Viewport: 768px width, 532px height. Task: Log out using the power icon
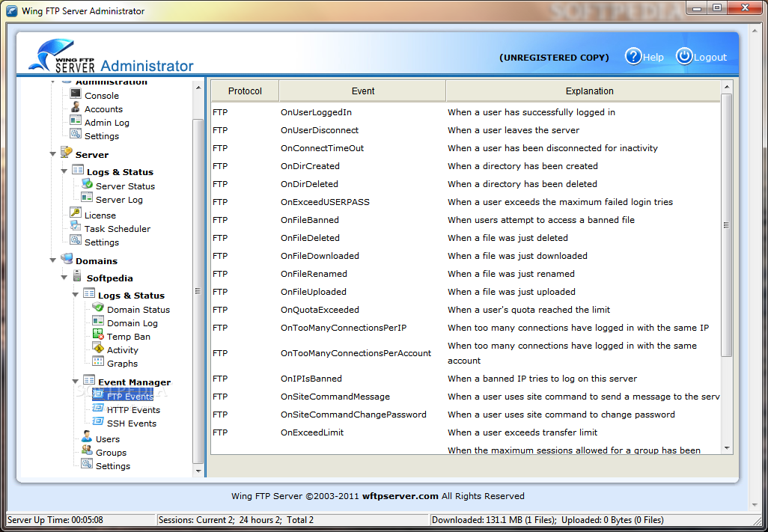click(x=684, y=56)
